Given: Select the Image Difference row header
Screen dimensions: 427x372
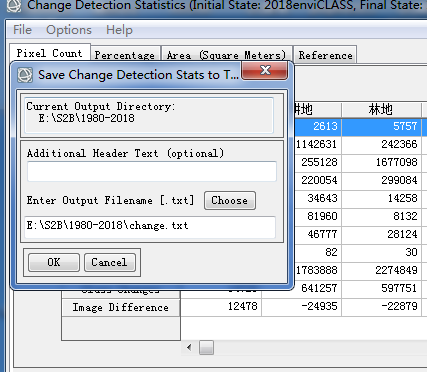Looking at the screenshot, I should pos(121,307).
